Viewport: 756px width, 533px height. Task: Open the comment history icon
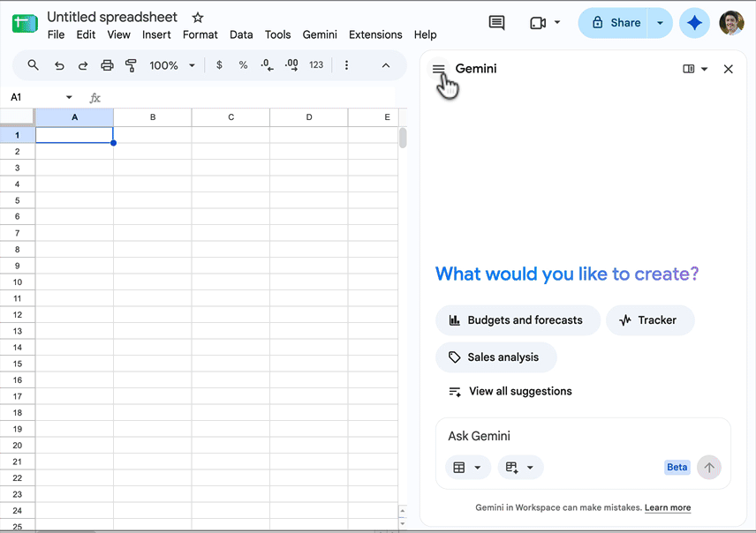496,23
